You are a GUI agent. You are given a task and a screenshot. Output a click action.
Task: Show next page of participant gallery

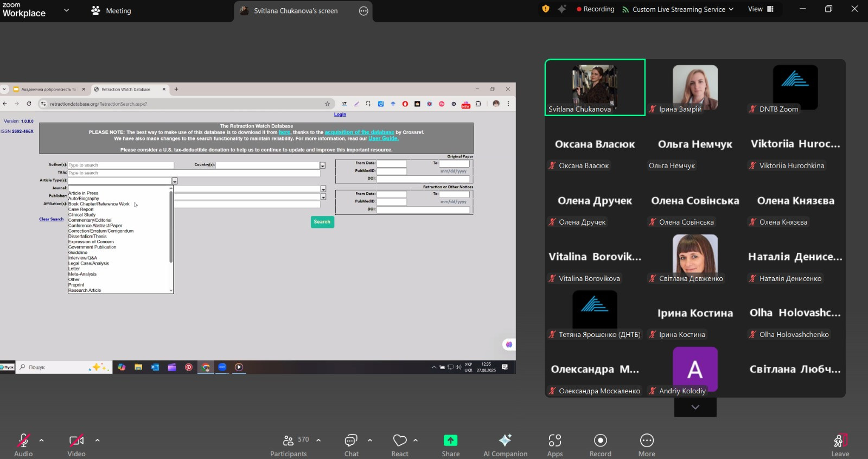695,407
